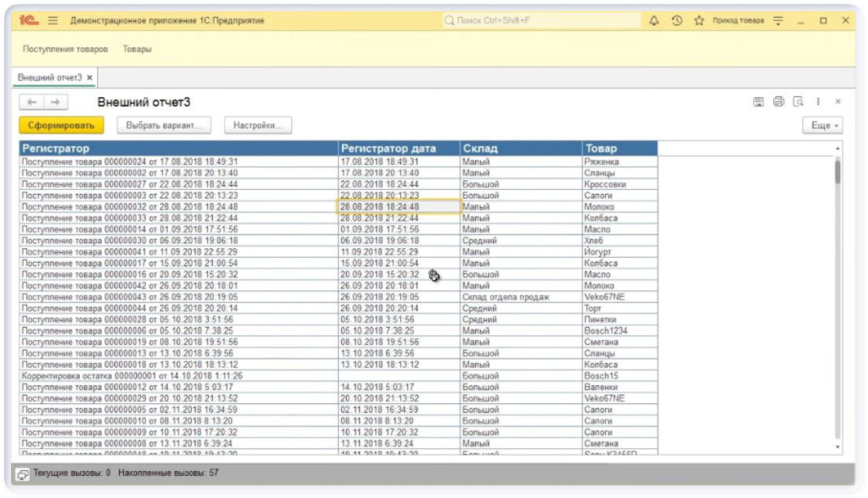868x498 pixels.
Task: Open favorites star icon
Action: click(699, 21)
